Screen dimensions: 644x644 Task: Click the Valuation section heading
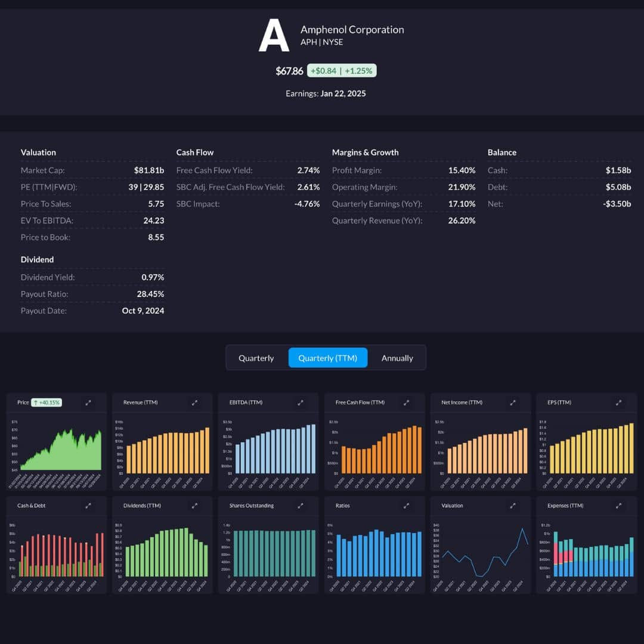tap(38, 153)
